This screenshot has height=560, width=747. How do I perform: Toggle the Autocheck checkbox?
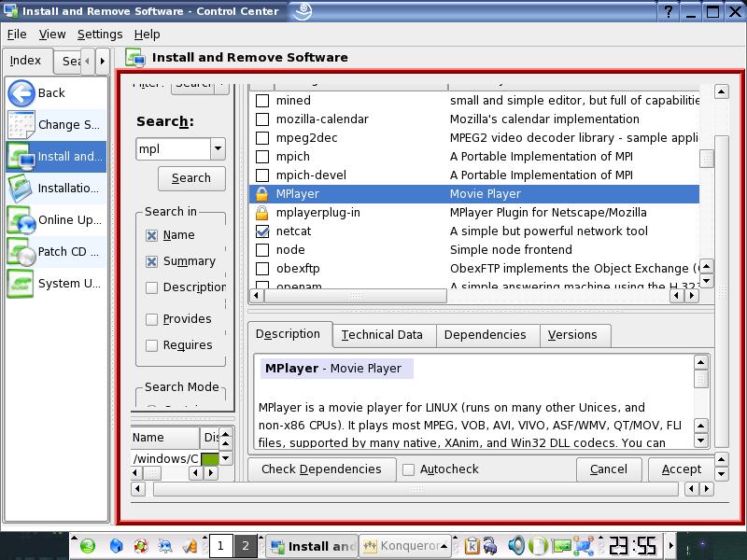point(408,469)
